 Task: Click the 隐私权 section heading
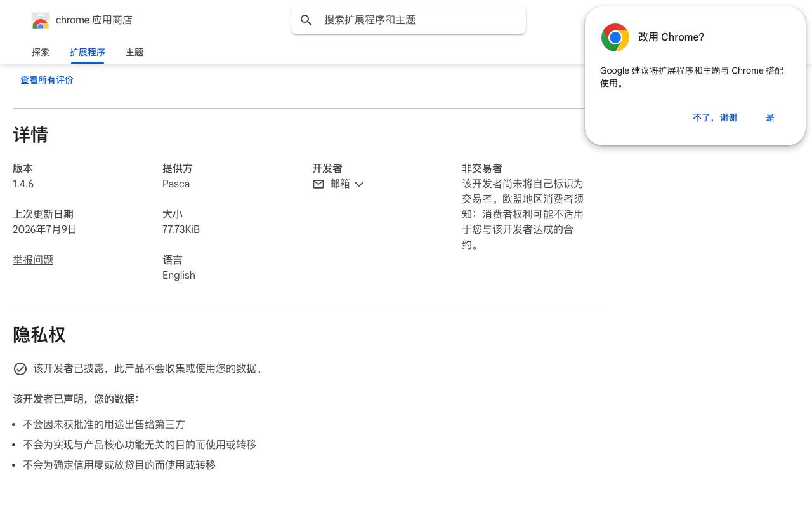[x=39, y=335]
